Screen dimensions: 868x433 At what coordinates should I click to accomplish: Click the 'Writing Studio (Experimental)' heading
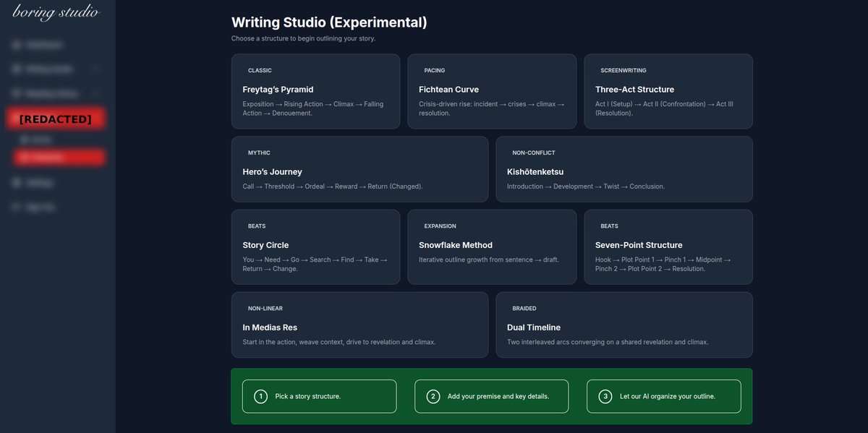click(x=329, y=22)
